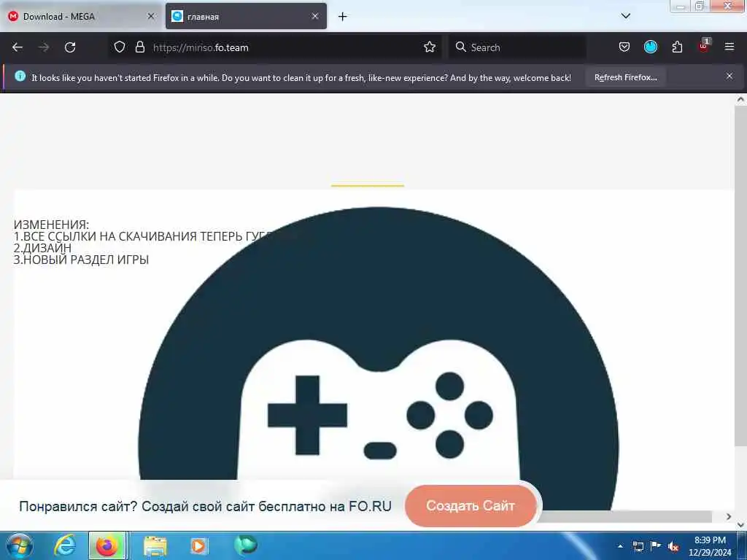This screenshot has width=747, height=560.
Task: Go forward using the forward arrow
Action: click(x=44, y=47)
